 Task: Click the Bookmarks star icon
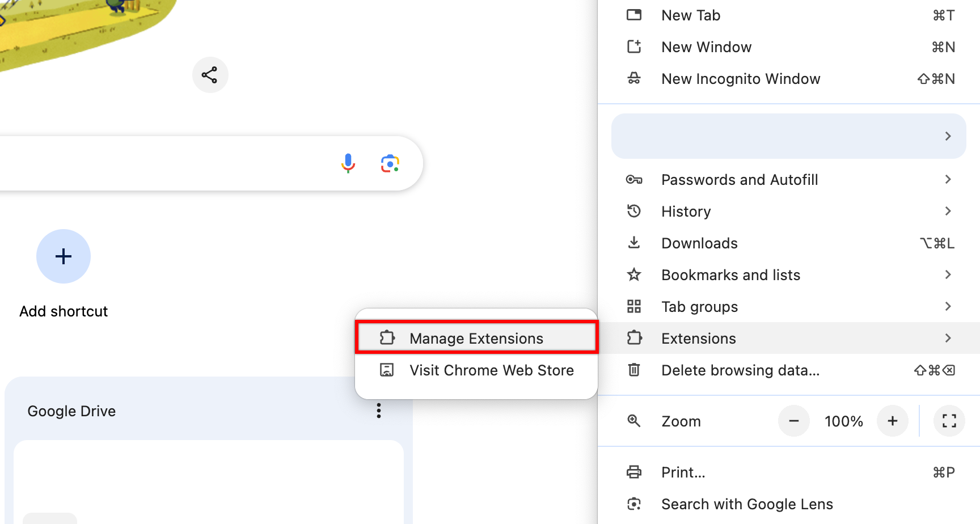click(x=633, y=274)
